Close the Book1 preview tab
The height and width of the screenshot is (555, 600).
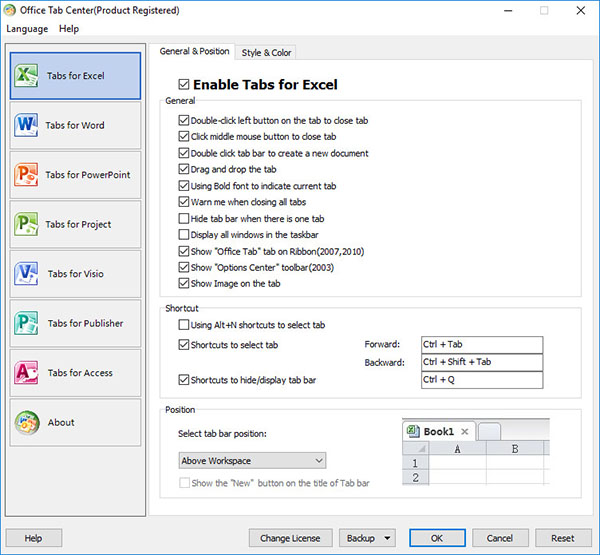(465, 432)
